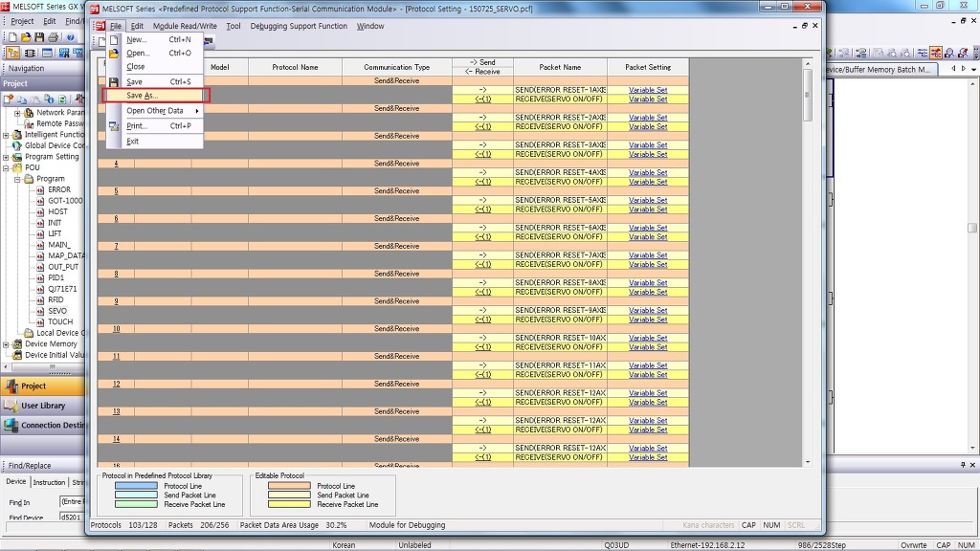Click orange Editable Protocol Line swatch
This screenshot has width=980, height=551.
pyautogui.click(x=289, y=485)
